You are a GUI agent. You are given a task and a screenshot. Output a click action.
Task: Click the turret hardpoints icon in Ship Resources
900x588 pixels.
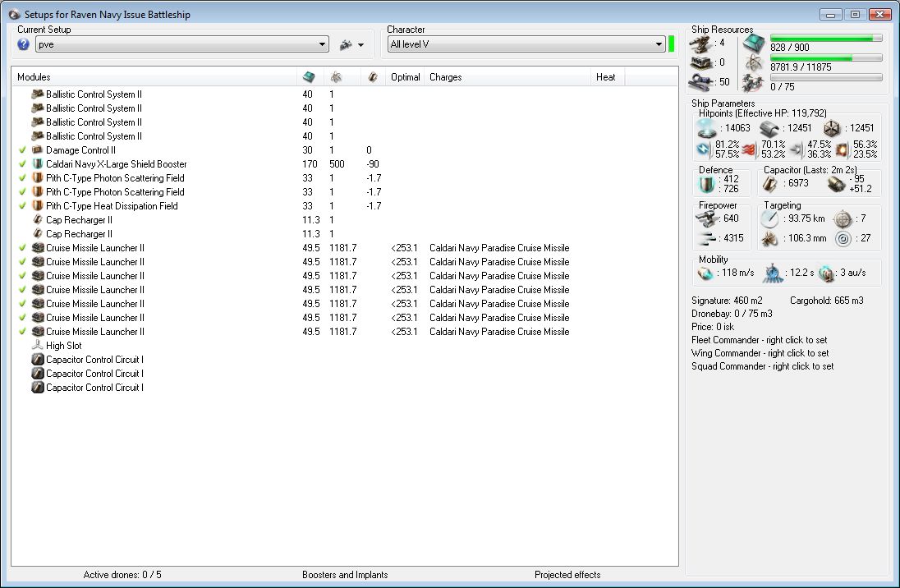700,44
